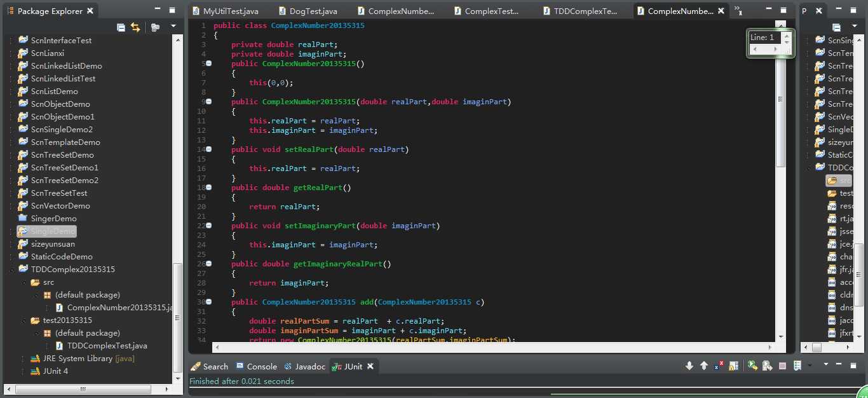Click the rt.ja jar icon in right panel
This screenshot has height=398, width=868.
(x=832, y=218)
